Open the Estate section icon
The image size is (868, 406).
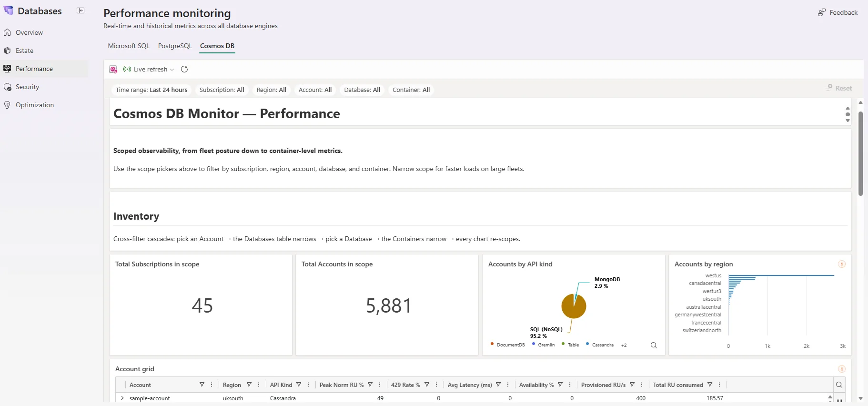pos(7,51)
